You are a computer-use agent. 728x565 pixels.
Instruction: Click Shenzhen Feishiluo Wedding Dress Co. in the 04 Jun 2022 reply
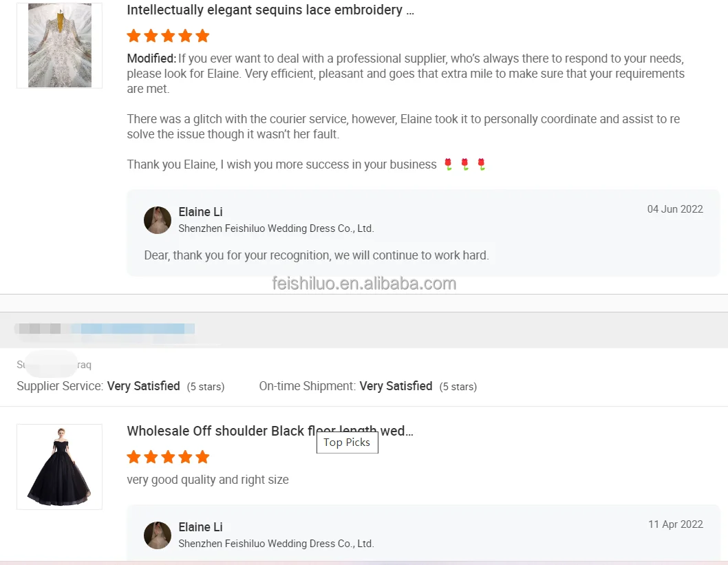[x=276, y=228]
